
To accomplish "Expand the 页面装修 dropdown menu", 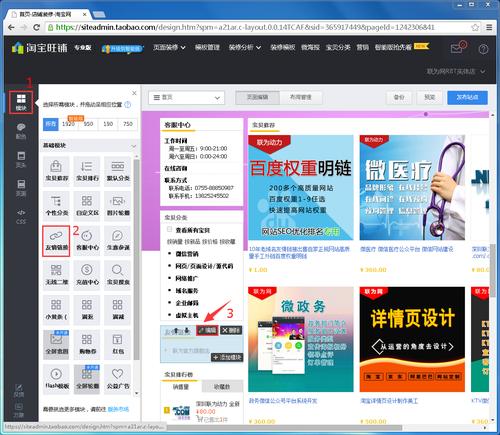I will tap(169, 47).
